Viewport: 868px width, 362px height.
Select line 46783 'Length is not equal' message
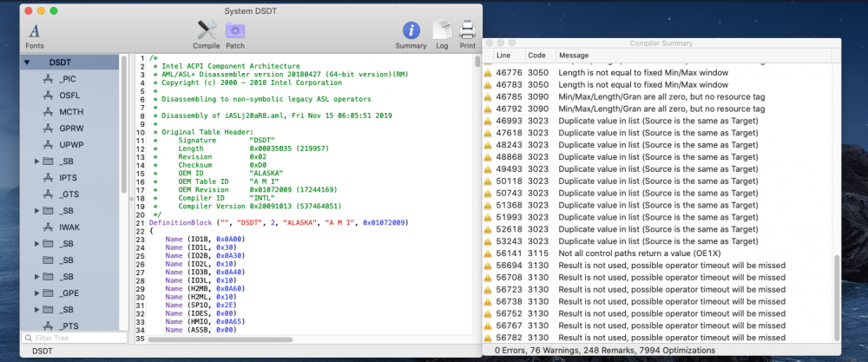tap(643, 85)
